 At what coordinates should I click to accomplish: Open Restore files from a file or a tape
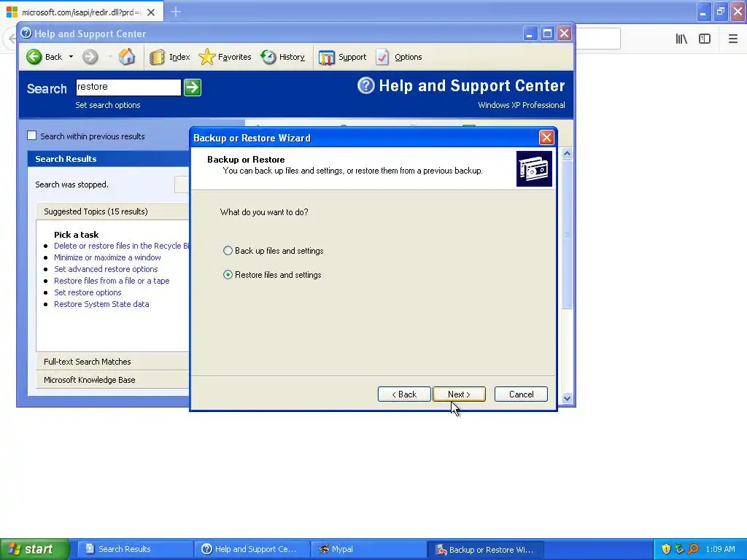[112, 281]
